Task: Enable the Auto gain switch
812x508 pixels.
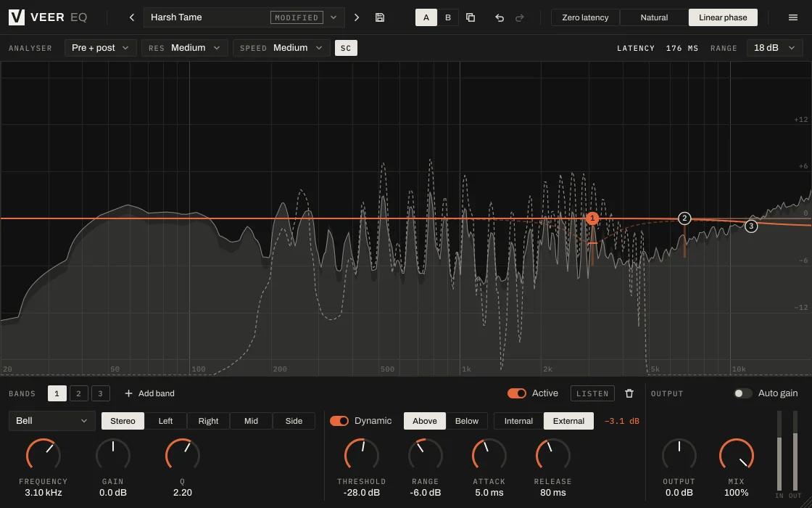Action: [x=743, y=393]
